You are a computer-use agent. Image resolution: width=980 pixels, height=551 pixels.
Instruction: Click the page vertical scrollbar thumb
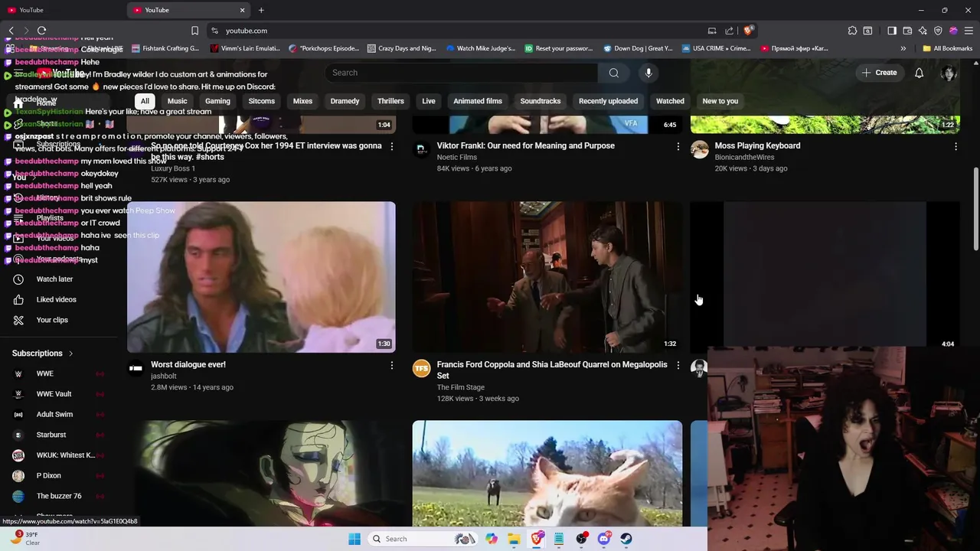click(x=975, y=209)
